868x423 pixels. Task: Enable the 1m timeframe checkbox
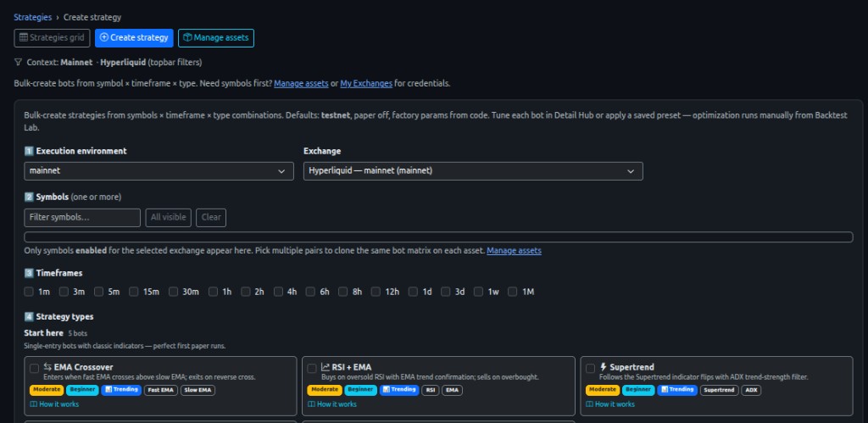point(29,292)
